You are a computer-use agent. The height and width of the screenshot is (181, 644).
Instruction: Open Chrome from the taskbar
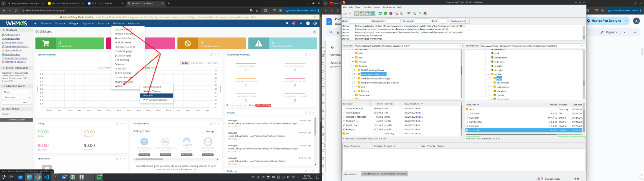coord(38,177)
